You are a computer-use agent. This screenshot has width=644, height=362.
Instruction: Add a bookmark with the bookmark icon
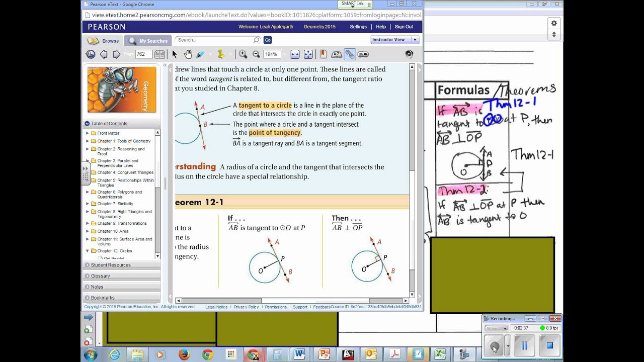pos(323,54)
